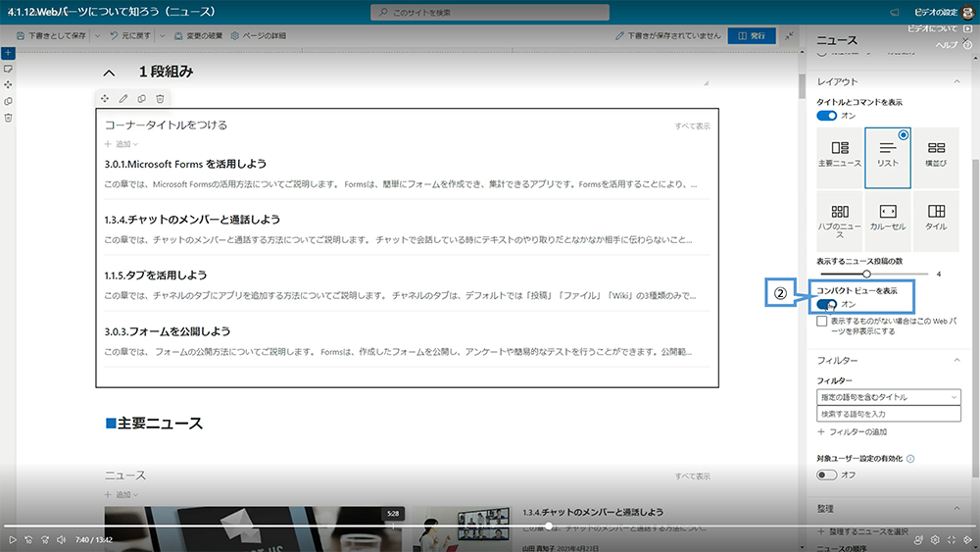Click the edit web part pencil icon
Screen dimensions: 980x552
click(x=123, y=99)
